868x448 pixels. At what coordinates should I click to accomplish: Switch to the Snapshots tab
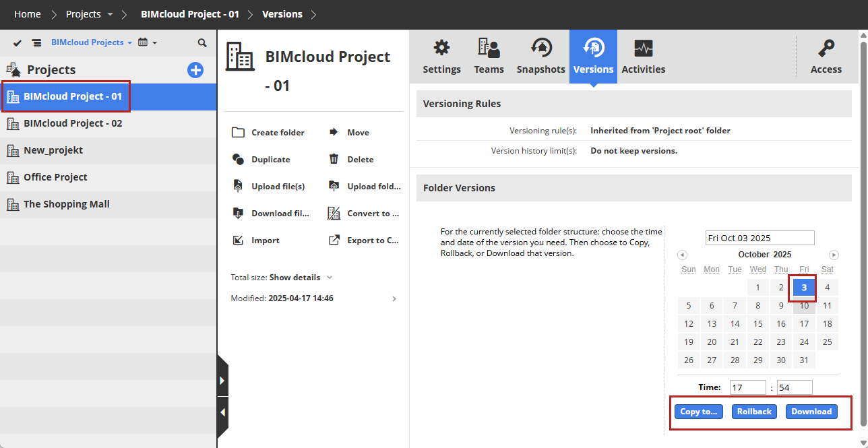click(x=540, y=57)
